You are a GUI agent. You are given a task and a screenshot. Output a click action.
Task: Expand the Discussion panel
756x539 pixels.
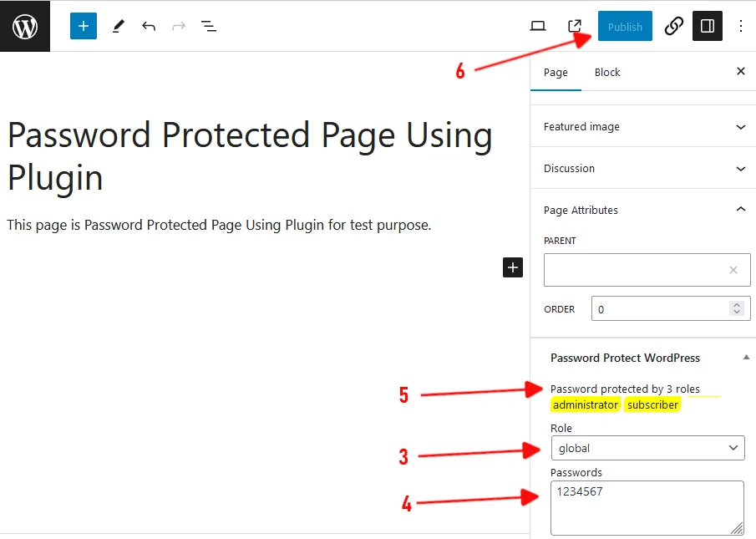[x=643, y=168]
